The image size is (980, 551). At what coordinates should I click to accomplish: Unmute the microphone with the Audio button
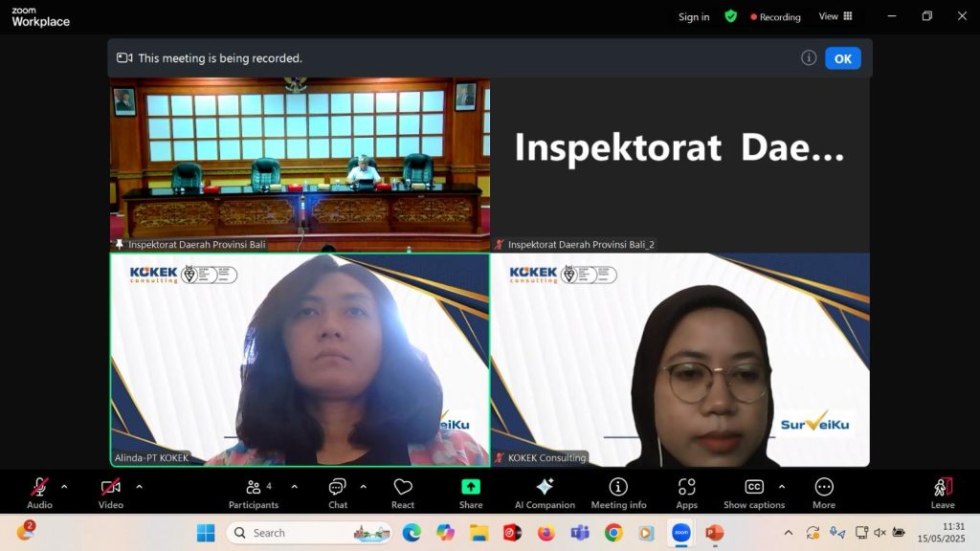tap(39, 493)
